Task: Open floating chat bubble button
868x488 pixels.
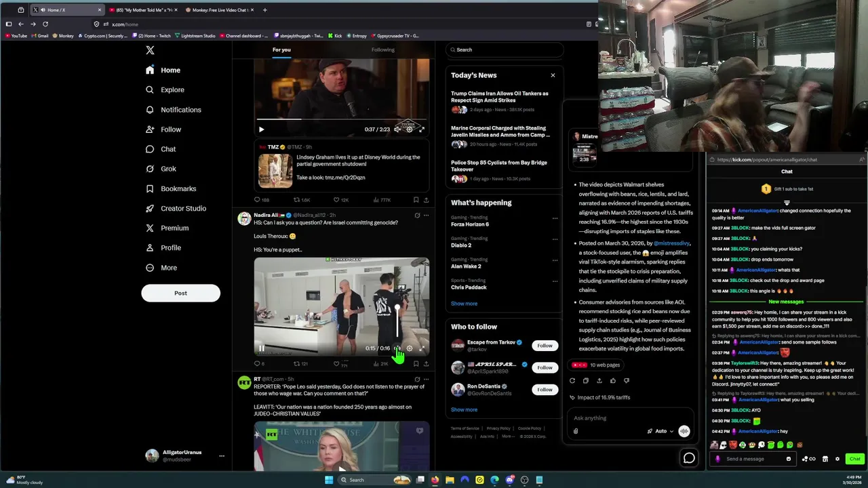Action: (x=689, y=458)
